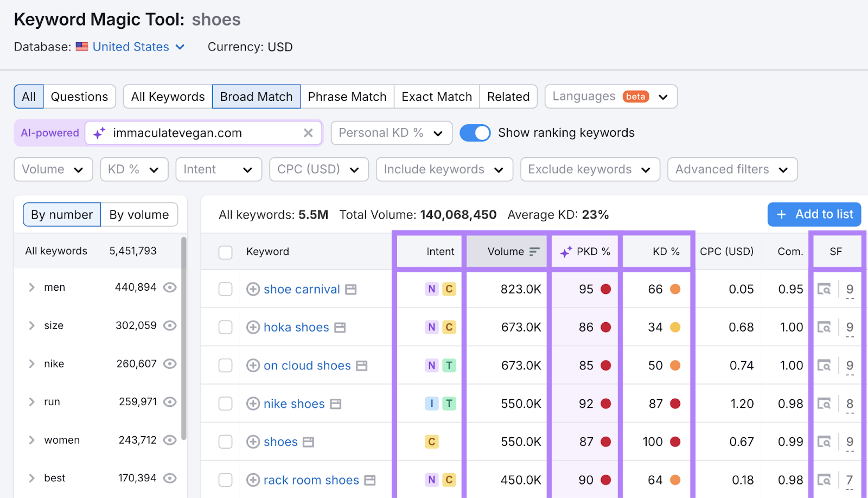Open SERP snapshot icon next to shoes keyword
The image size is (868, 498).
[309, 442]
